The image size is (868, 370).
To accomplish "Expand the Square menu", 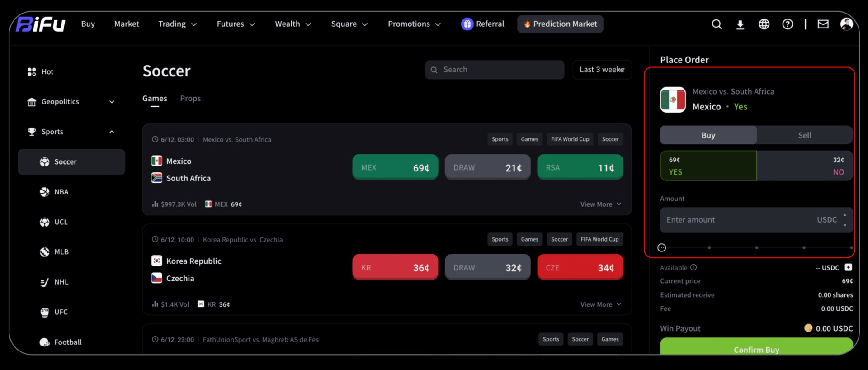I will point(349,24).
